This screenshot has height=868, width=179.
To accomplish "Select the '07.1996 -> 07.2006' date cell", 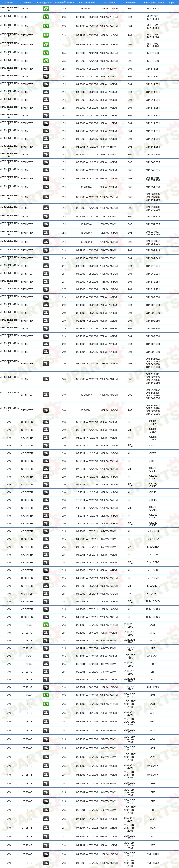I will coord(87,641).
